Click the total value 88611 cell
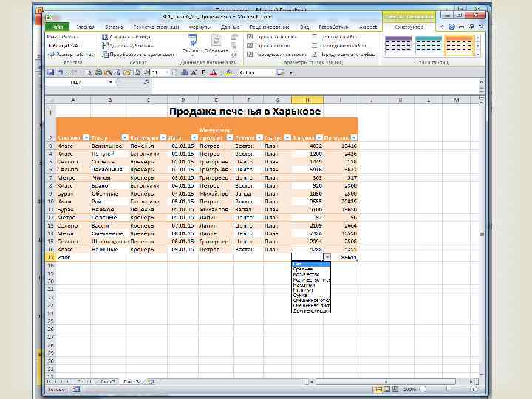The height and width of the screenshot is (399, 532). (341, 257)
